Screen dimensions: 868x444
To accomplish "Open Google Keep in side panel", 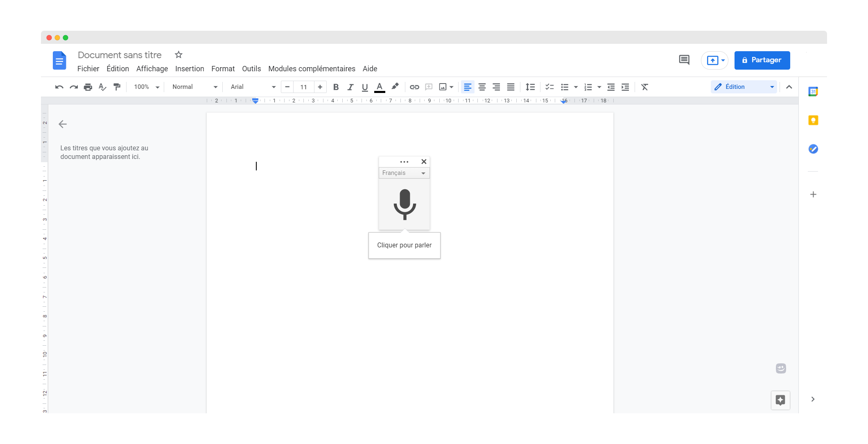I will (813, 120).
